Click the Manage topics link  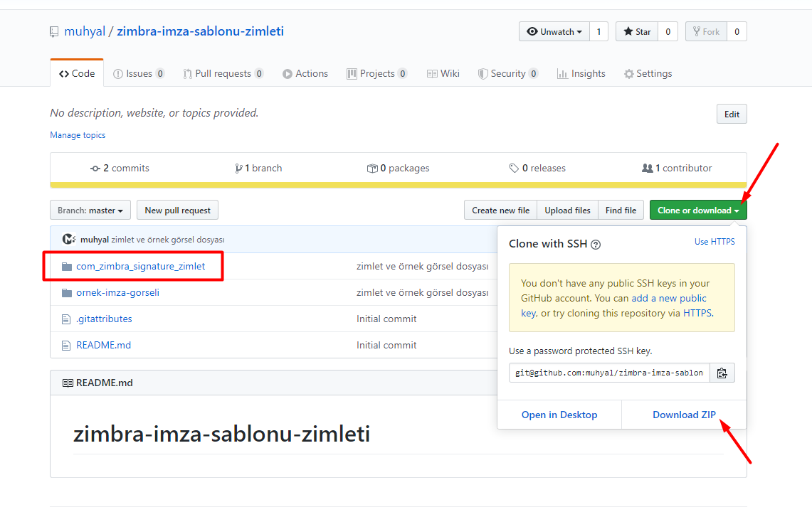[78, 135]
